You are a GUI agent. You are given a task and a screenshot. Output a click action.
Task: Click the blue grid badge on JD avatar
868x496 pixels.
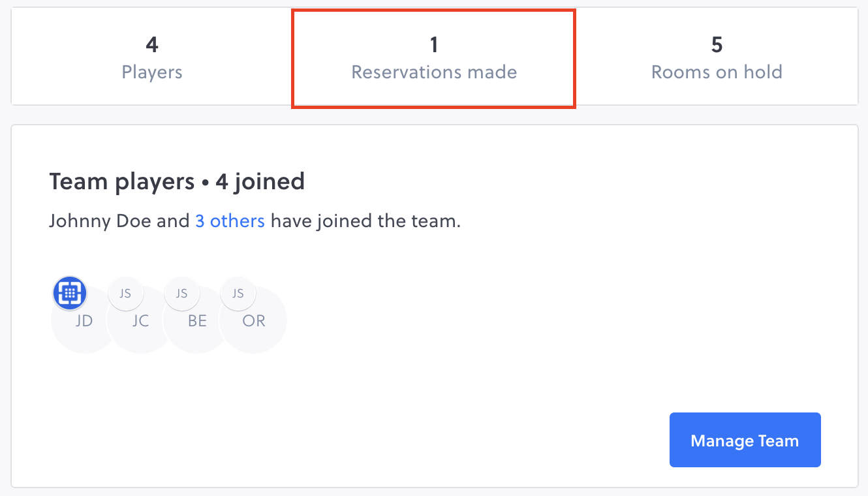(x=70, y=293)
